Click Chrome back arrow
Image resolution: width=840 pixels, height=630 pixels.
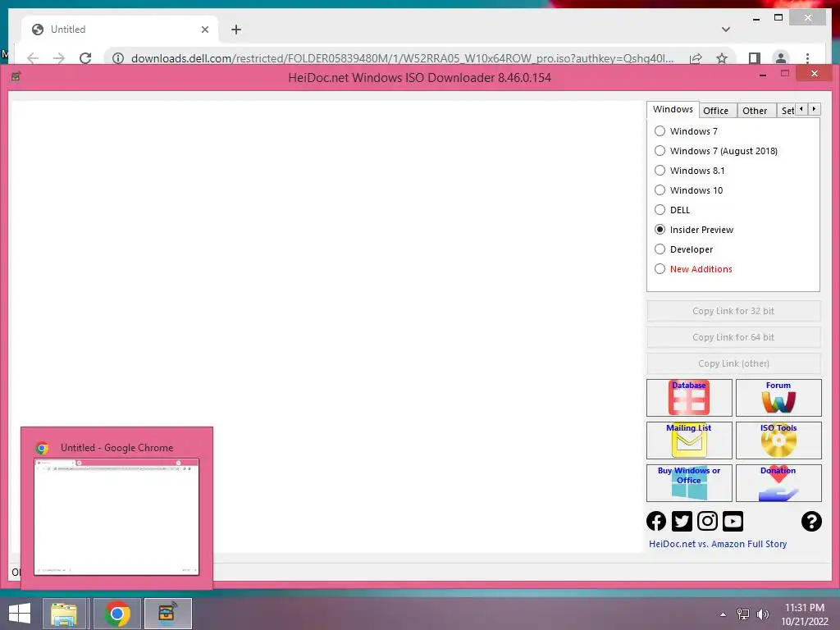[33, 58]
